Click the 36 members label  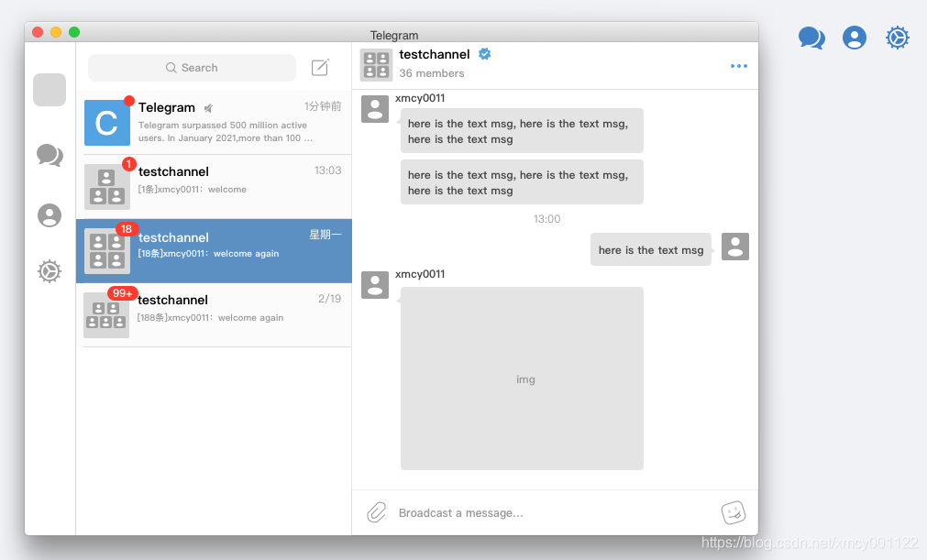coord(432,73)
